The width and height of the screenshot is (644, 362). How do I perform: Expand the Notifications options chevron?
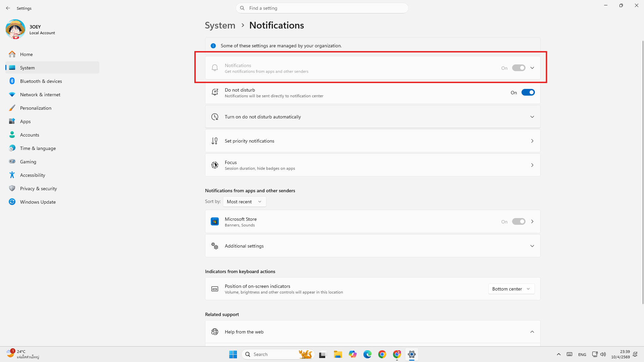(532, 68)
